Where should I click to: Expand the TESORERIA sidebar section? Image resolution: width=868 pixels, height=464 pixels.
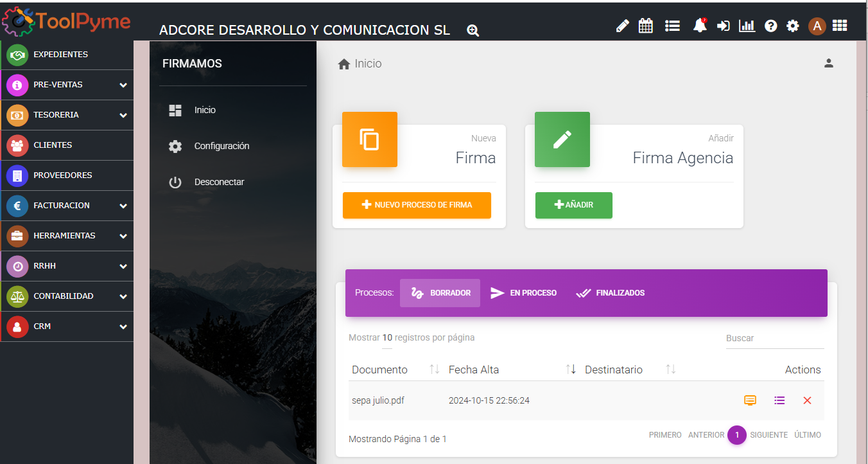tap(123, 115)
